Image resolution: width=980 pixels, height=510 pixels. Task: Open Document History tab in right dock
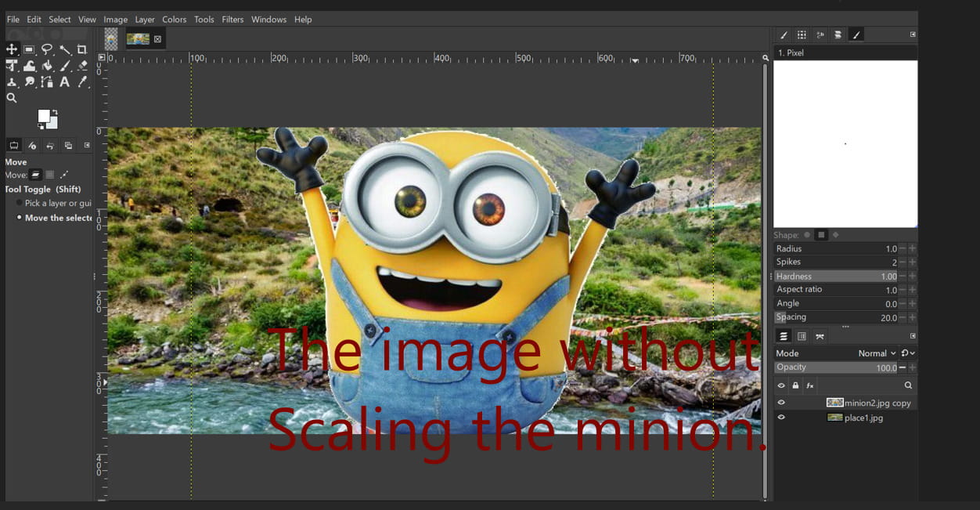pos(838,34)
